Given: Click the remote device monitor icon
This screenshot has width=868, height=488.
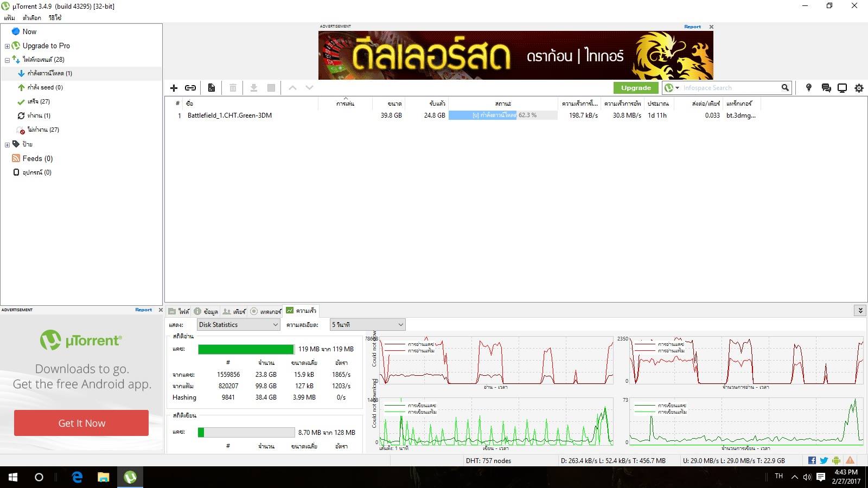Looking at the screenshot, I should click(843, 88).
